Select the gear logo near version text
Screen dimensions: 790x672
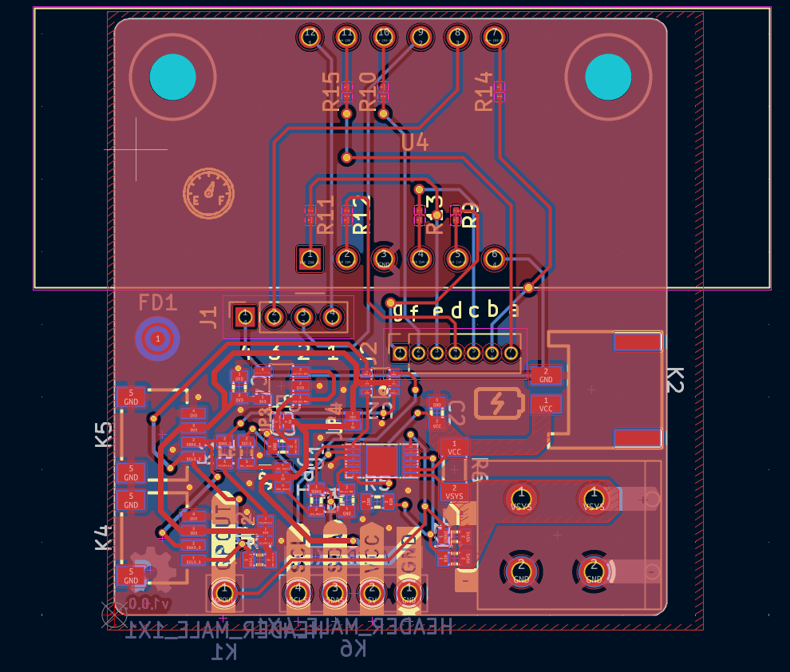(x=152, y=567)
